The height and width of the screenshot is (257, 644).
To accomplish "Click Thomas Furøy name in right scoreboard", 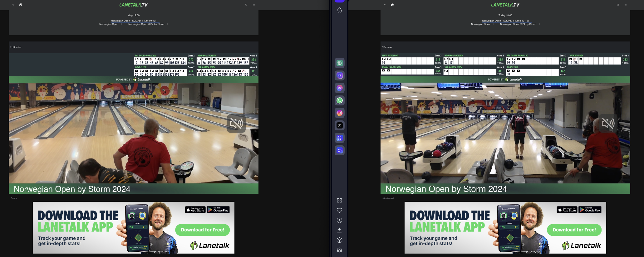I will [576, 56].
